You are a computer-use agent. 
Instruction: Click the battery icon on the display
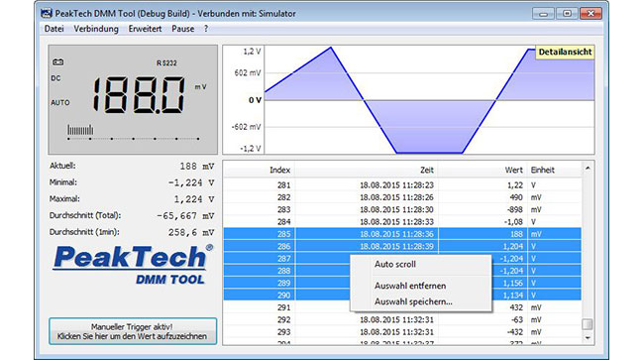pyautogui.click(x=57, y=62)
